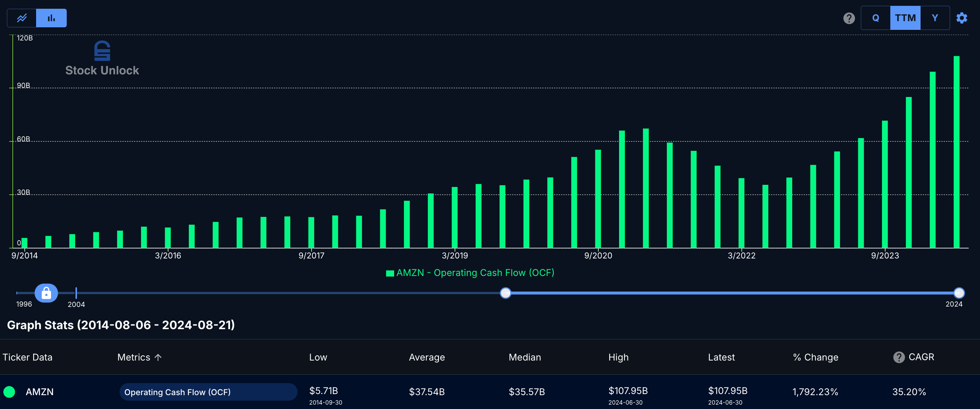Click the 1,792.23% change value
Image resolution: width=980 pixels, height=409 pixels.
(815, 392)
